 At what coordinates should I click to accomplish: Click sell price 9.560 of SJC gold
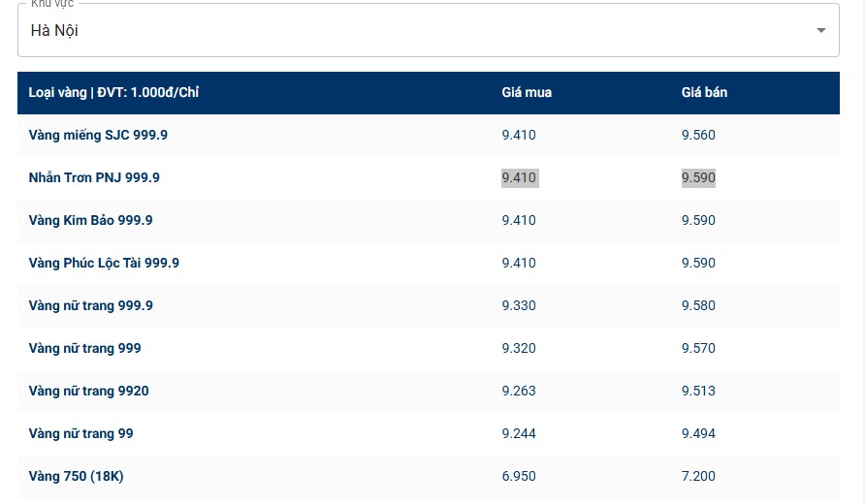pyautogui.click(x=698, y=135)
